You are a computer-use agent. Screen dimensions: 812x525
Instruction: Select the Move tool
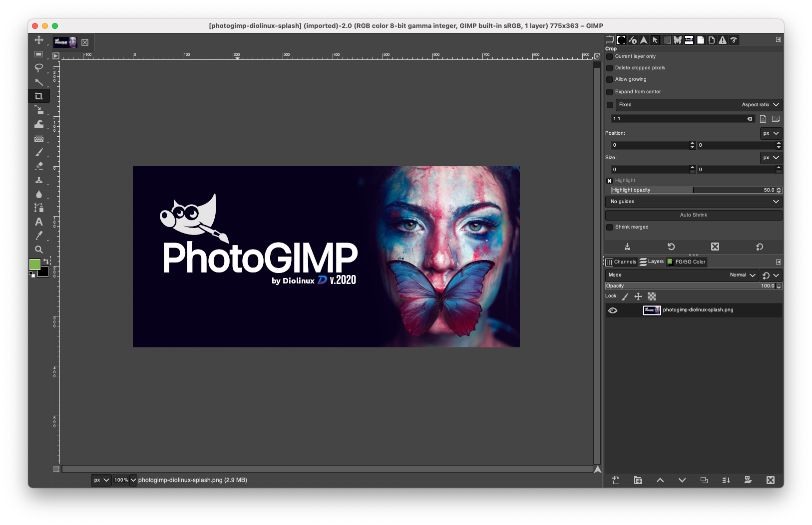point(39,40)
